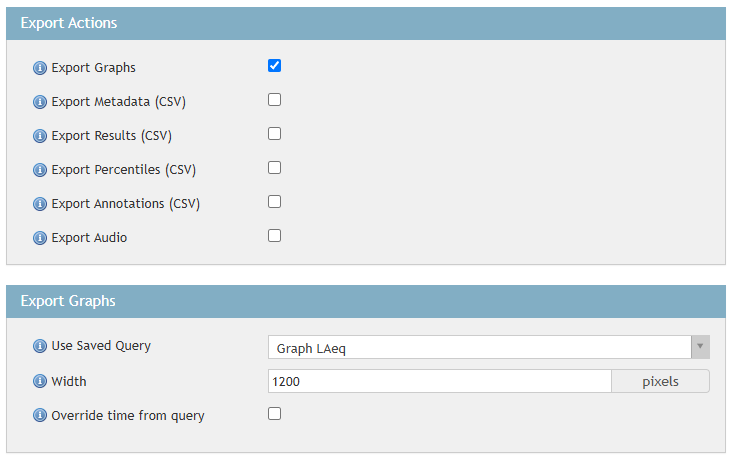This screenshot has height=457, width=732.
Task: Uncheck the Export Graphs checkbox
Action: 275,66
